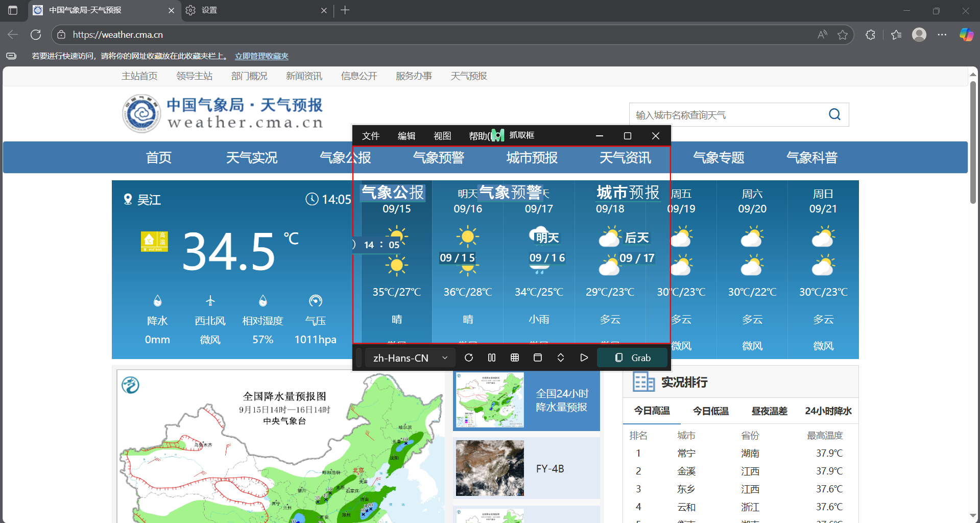The height and width of the screenshot is (523, 980).
Task: Open the 视图 menu in grabber window
Action: click(x=442, y=136)
